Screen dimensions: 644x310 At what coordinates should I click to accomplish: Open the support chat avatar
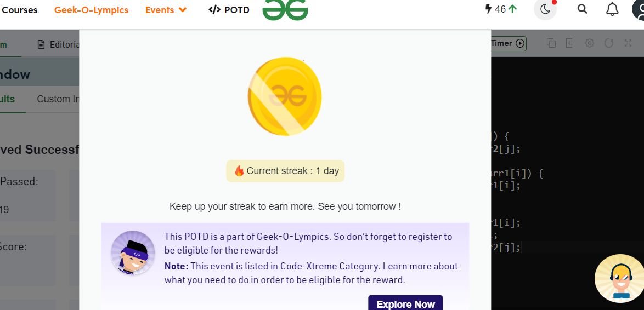click(619, 278)
